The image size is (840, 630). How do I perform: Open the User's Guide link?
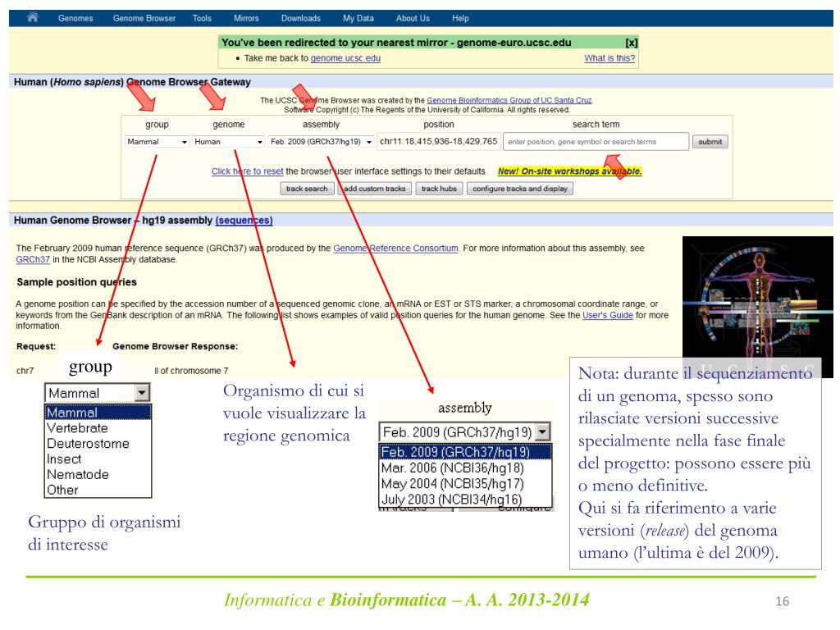(608, 315)
